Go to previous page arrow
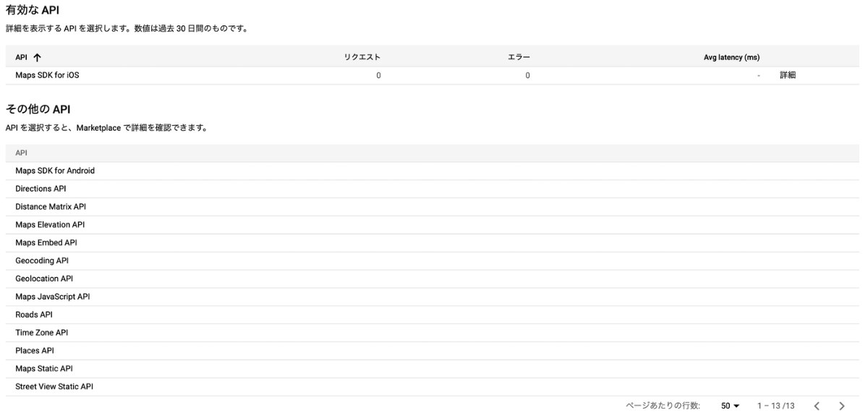The height and width of the screenshot is (416, 868). (817, 406)
